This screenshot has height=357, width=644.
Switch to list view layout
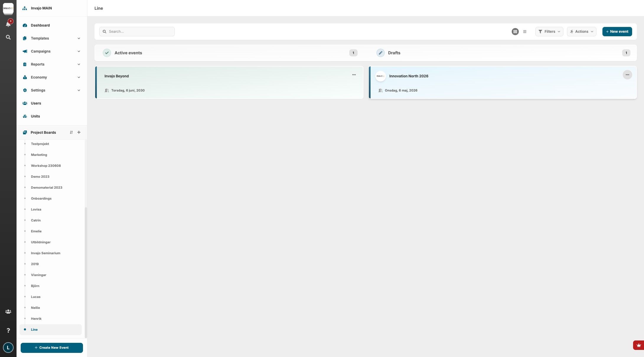(x=525, y=32)
